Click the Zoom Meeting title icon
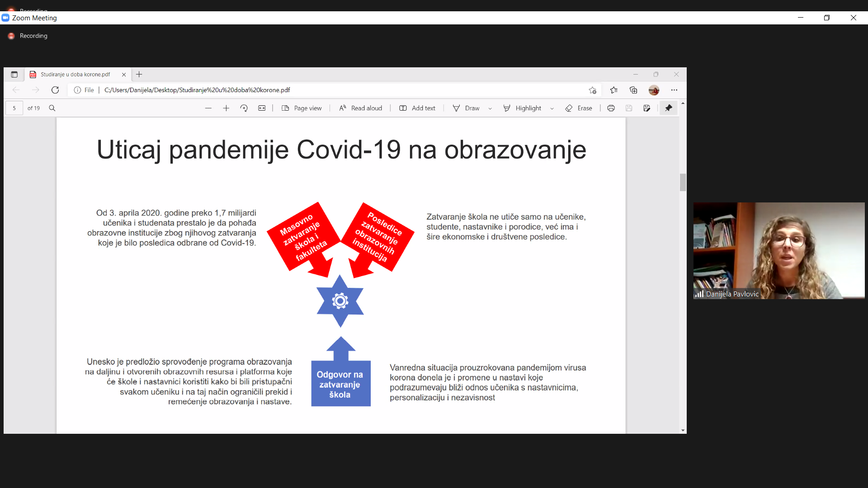This screenshot has height=488, width=868. click(x=5, y=18)
